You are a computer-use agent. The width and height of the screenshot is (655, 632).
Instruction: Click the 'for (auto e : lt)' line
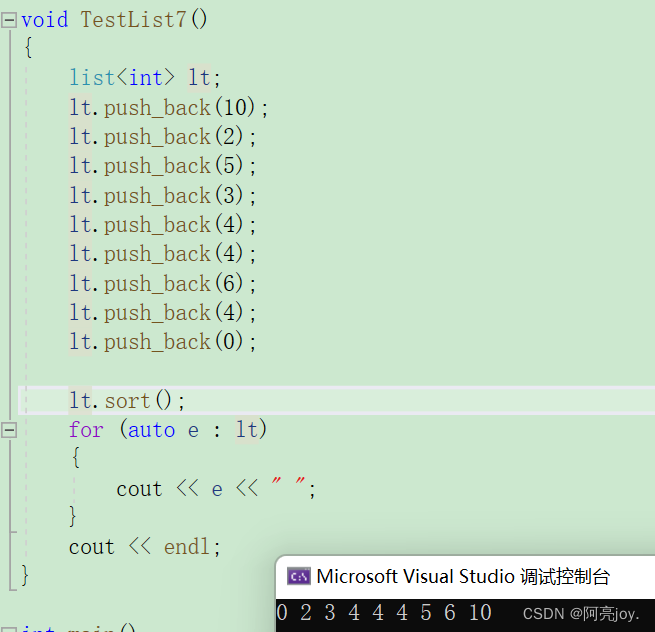(x=168, y=429)
